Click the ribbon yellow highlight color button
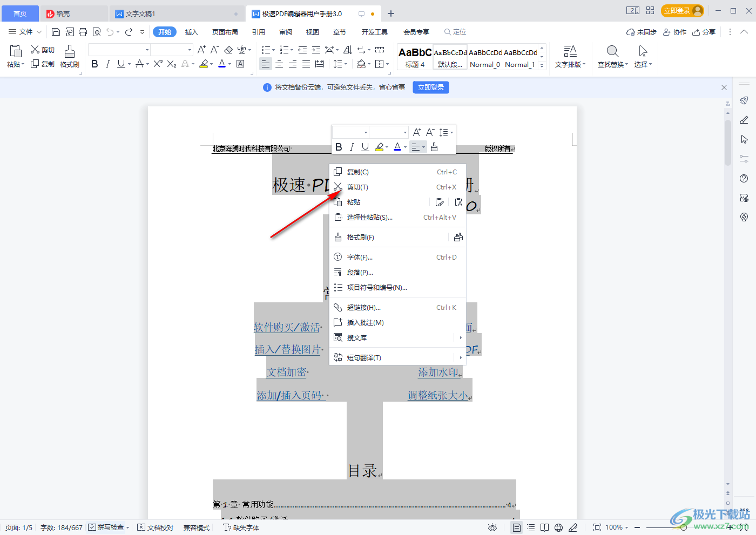Image resolution: width=756 pixels, height=535 pixels. (x=204, y=64)
